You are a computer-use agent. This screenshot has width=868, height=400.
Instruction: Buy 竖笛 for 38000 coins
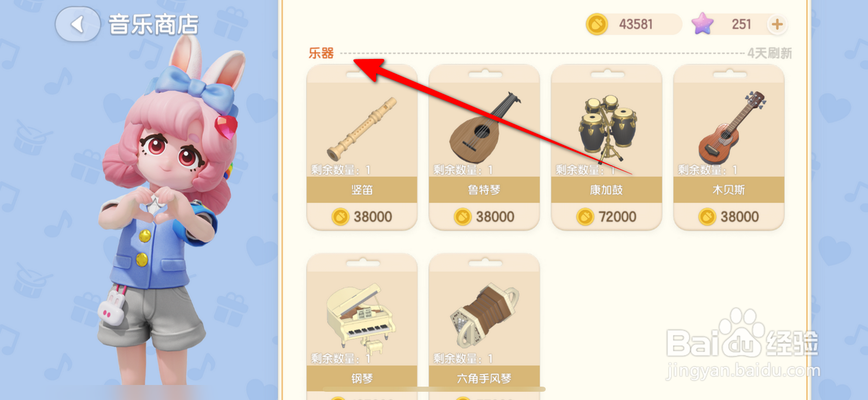[362, 217]
